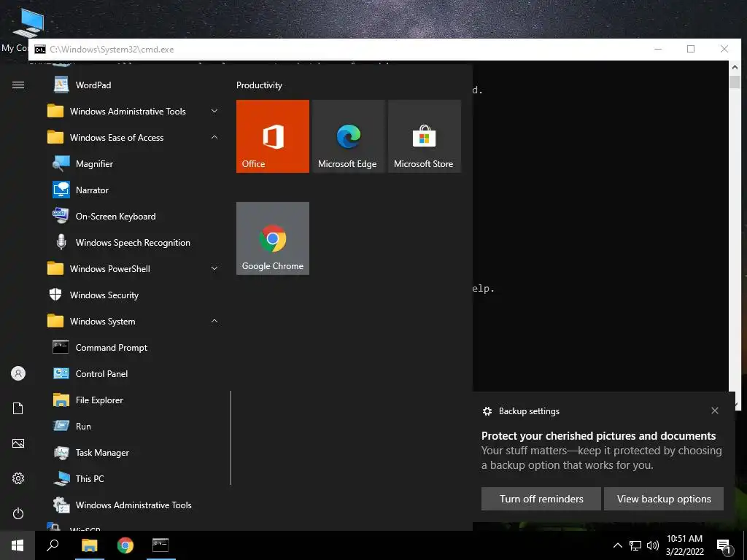
Task: Click the Backup settings notification title
Action: 529,411
